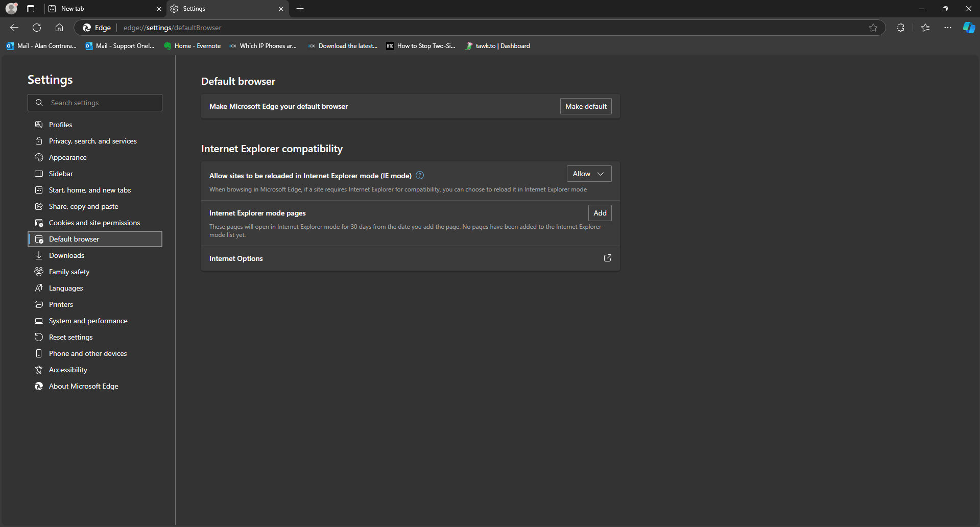Open Sidebar settings
The image size is (980, 527).
pyautogui.click(x=95, y=174)
